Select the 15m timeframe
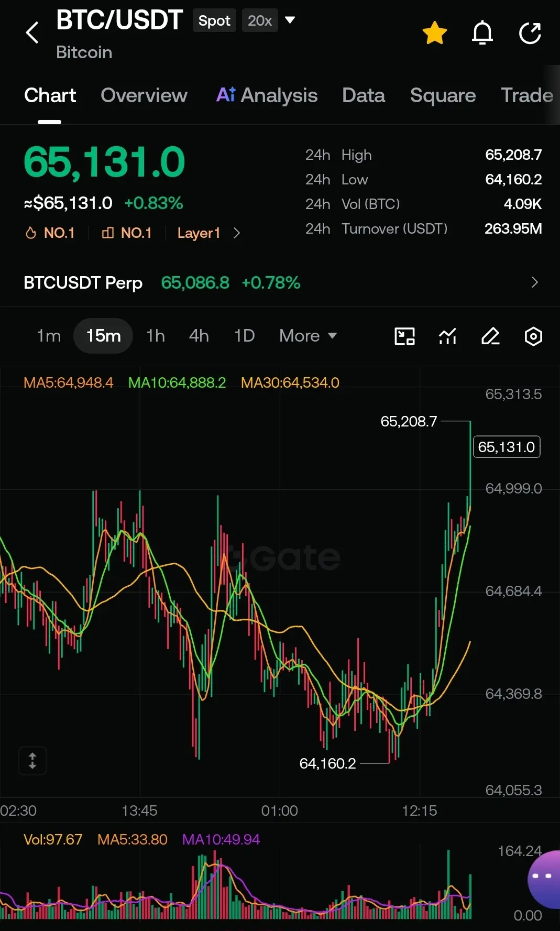560x931 pixels. (x=103, y=335)
